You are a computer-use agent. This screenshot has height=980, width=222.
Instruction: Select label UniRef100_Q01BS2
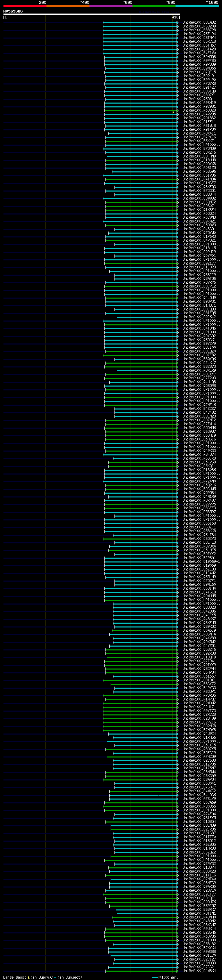tap(199, 118)
